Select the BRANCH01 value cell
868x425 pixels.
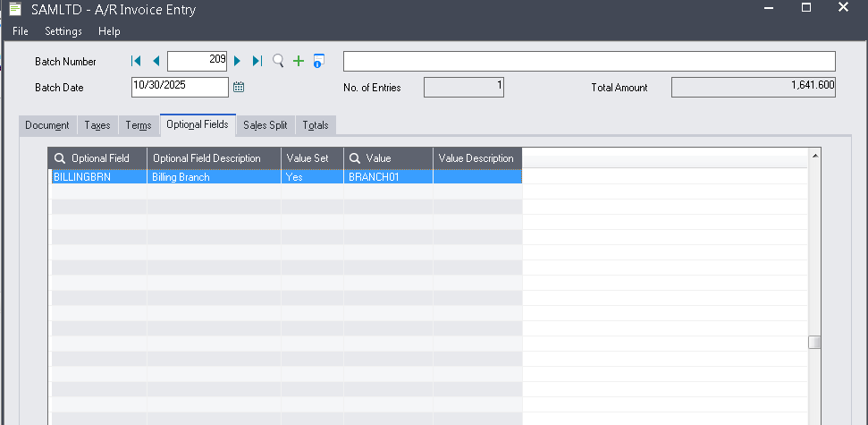pyautogui.click(x=388, y=177)
